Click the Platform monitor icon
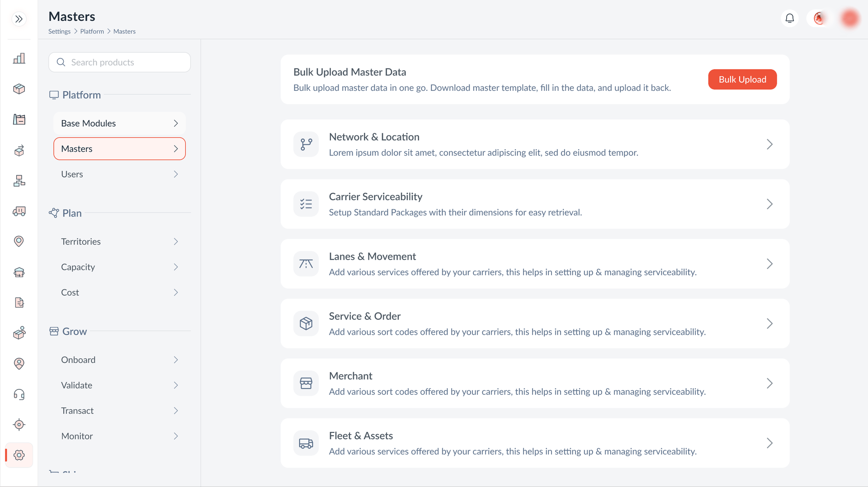868x487 pixels. [54, 95]
